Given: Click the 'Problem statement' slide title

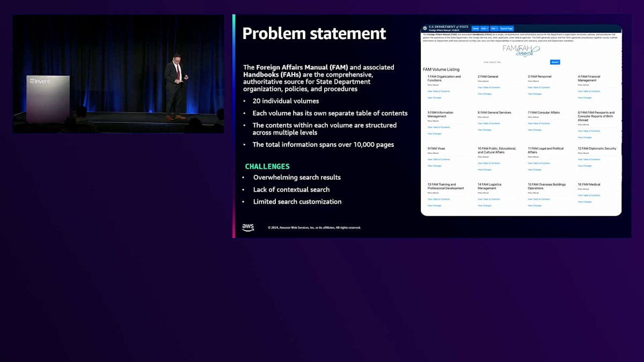Looking at the screenshot, I should 314,33.
